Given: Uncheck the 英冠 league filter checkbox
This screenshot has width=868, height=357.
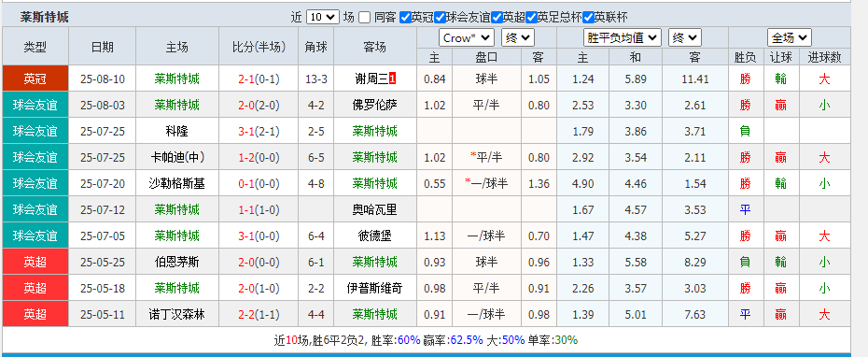Looking at the screenshot, I should (405, 17).
